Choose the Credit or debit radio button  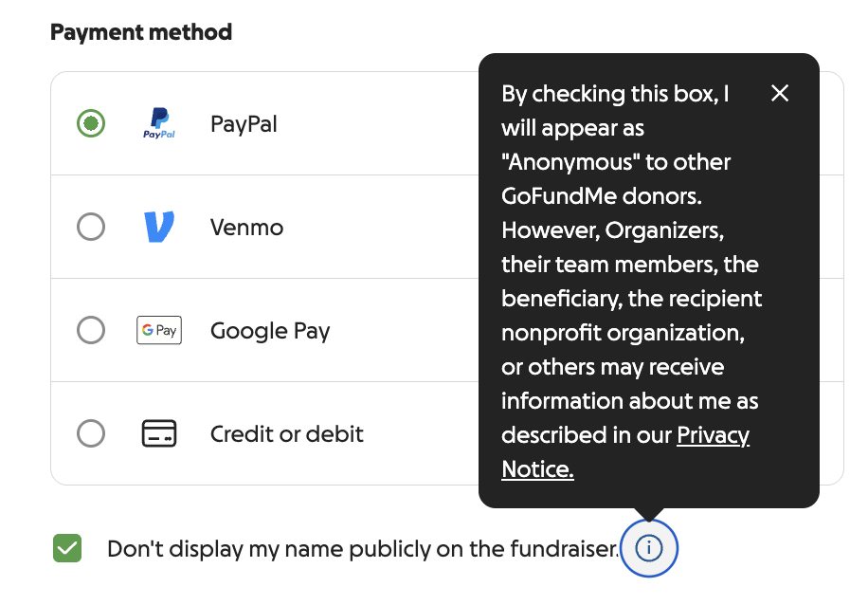point(91,433)
